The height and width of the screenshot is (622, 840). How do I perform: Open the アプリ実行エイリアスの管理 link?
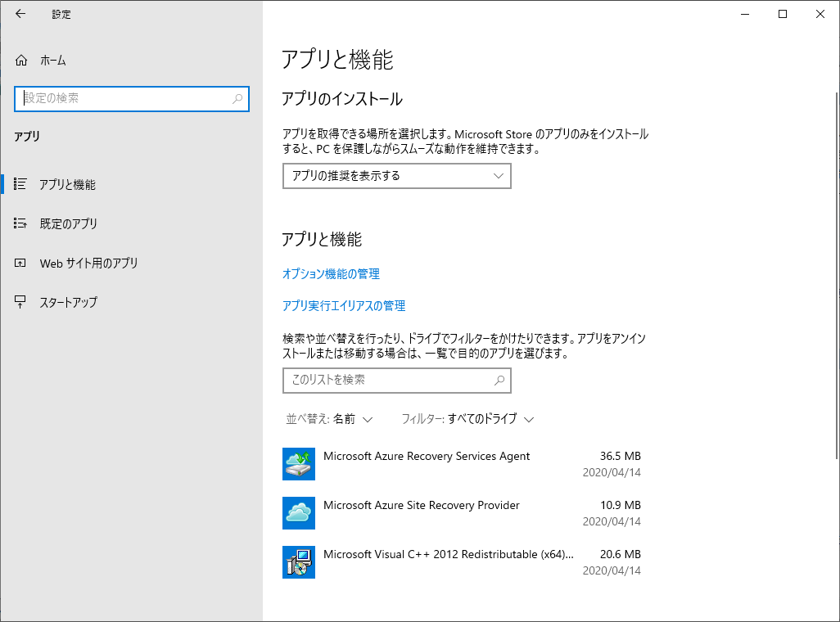(x=344, y=306)
